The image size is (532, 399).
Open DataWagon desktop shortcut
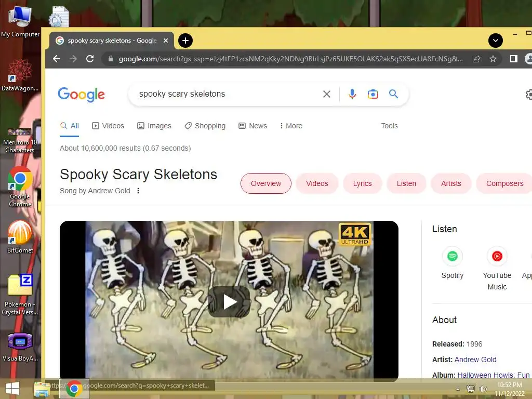20,75
